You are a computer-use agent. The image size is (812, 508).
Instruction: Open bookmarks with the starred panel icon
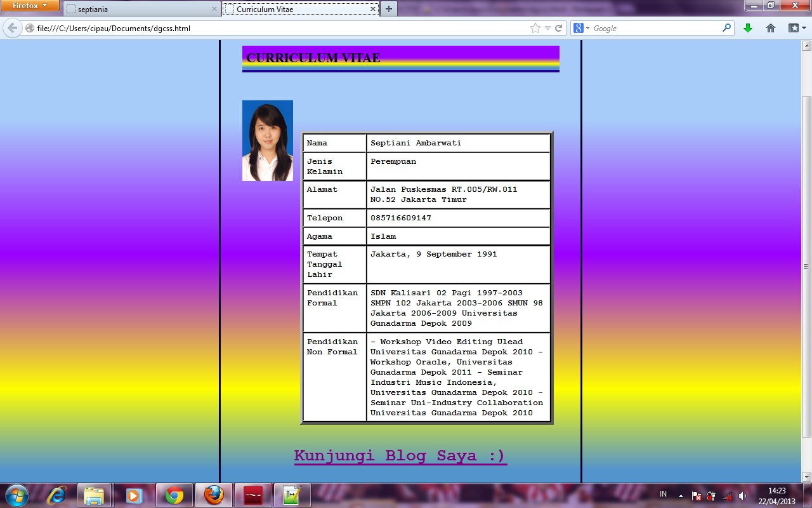pyautogui.click(x=794, y=28)
